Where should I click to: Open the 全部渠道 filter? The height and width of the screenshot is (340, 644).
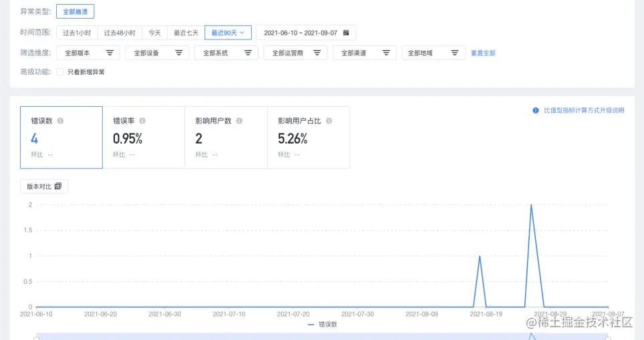[x=364, y=53]
